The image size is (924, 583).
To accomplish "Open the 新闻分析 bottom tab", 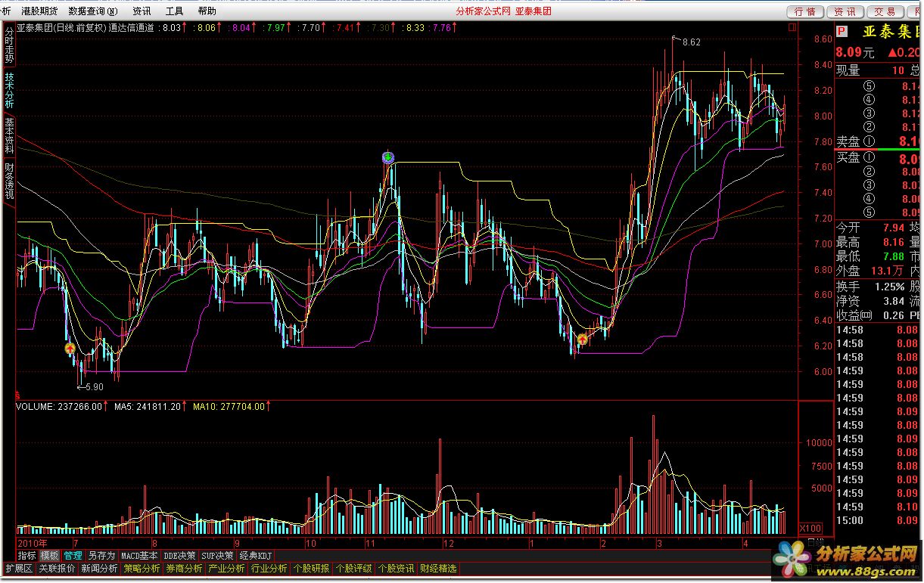I will [99, 569].
